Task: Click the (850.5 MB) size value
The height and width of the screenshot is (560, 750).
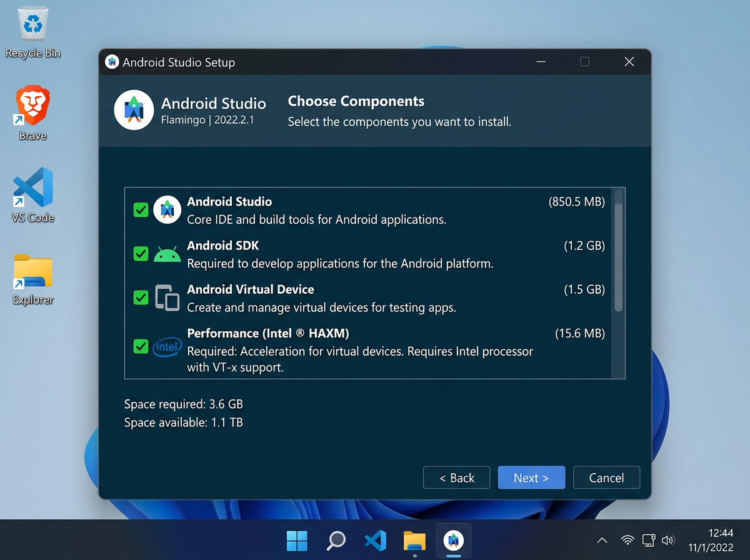Action: tap(577, 202)
